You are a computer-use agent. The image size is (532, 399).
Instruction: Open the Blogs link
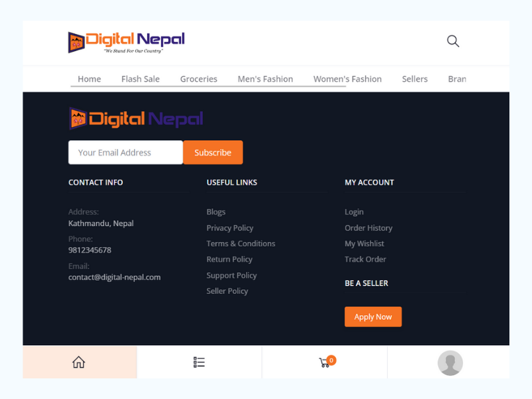click(x=215, y=211)
